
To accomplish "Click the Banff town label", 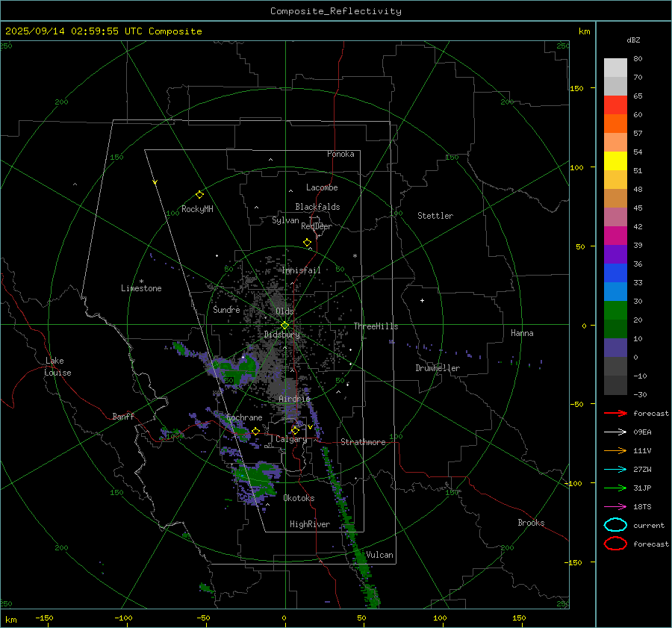I will click(x=123, y=416).
